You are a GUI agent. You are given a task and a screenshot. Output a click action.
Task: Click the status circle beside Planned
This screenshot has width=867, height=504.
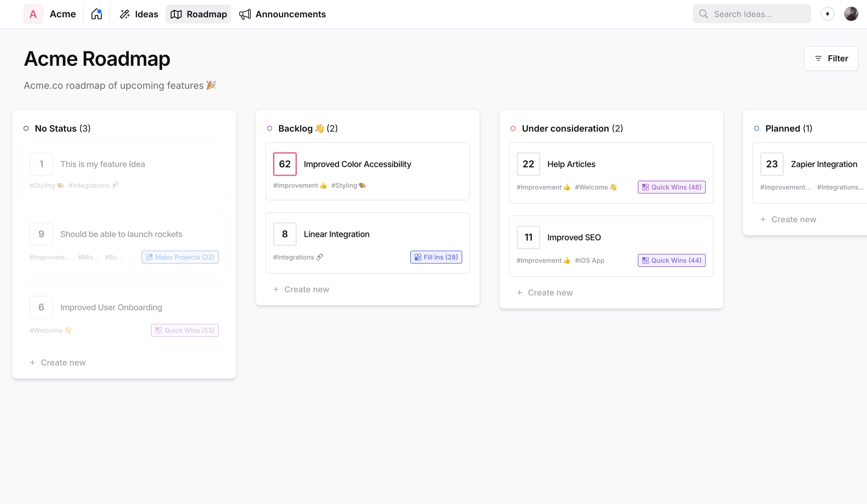pos(757,128)
